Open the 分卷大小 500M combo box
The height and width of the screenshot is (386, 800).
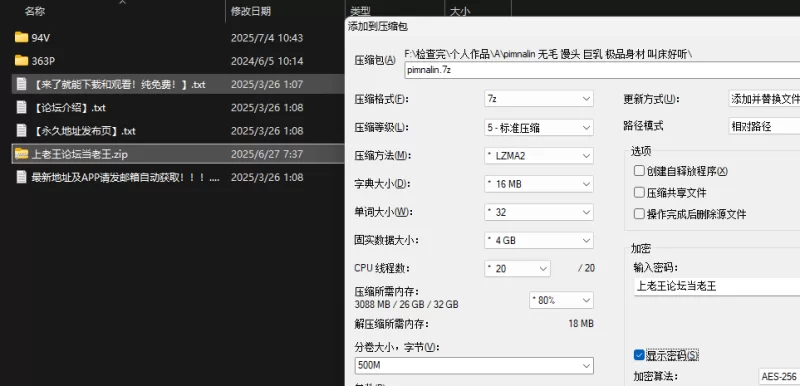point(473,366)
